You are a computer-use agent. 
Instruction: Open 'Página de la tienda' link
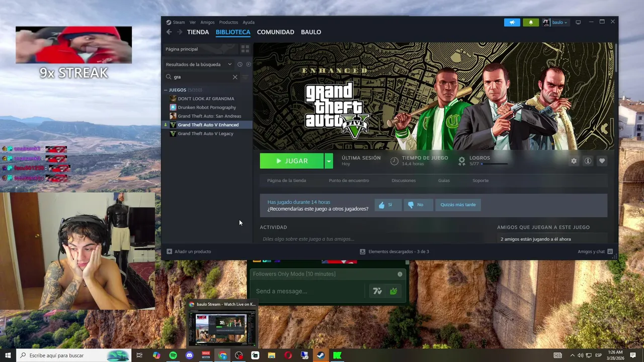[286, 180]
